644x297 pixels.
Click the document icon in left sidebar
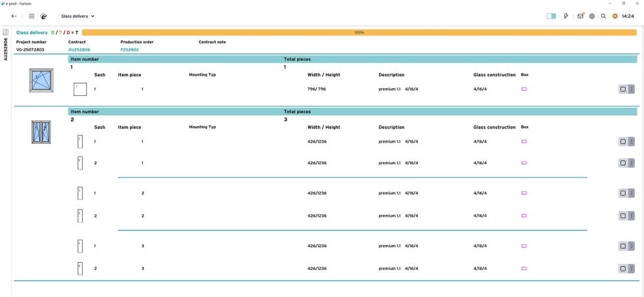[x=6, y=32]
